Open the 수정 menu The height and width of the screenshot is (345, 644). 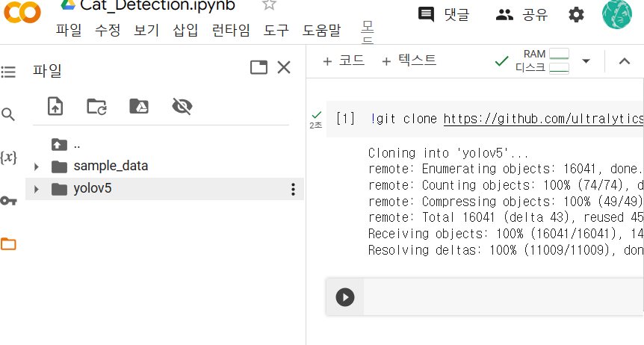point(108,30)
